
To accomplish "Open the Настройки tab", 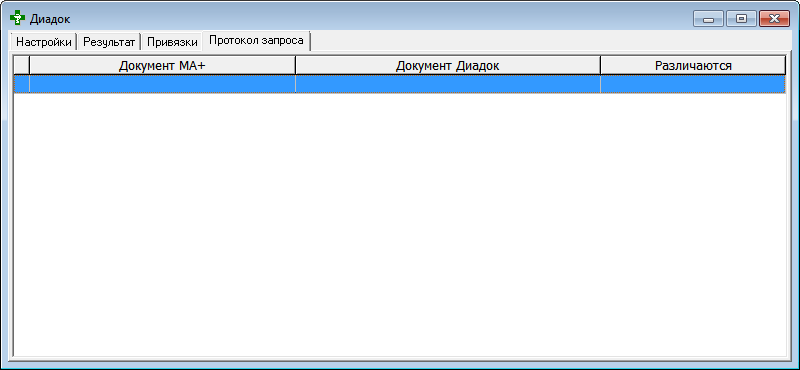I will [x=44, y=42].
